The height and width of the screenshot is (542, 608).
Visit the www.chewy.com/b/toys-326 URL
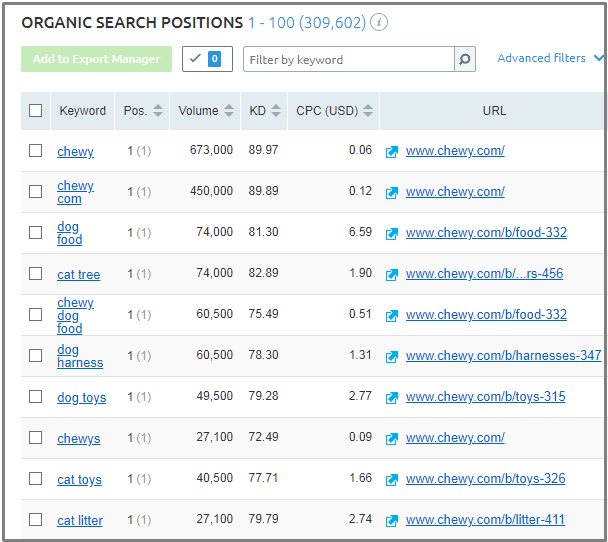point(485,479)
